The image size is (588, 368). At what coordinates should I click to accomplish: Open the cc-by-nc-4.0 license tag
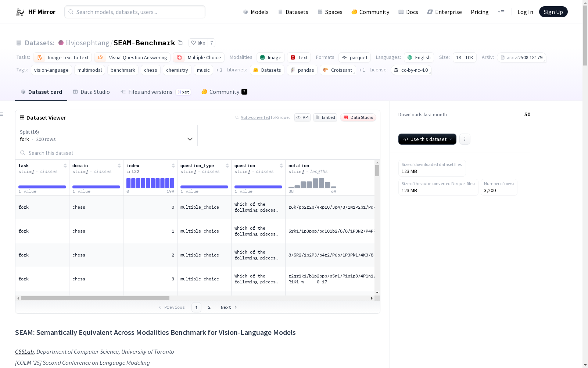tap(411, 70)
